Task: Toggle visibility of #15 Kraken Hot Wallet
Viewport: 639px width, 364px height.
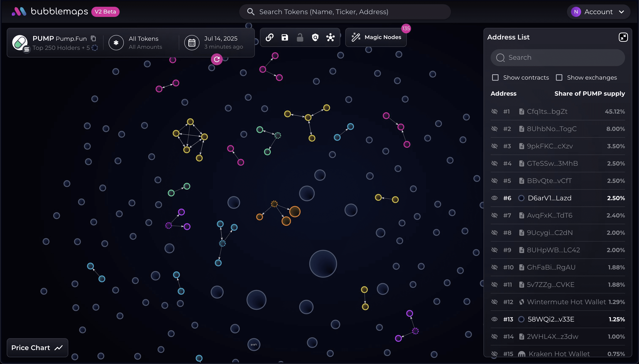Action: point(494,354)
